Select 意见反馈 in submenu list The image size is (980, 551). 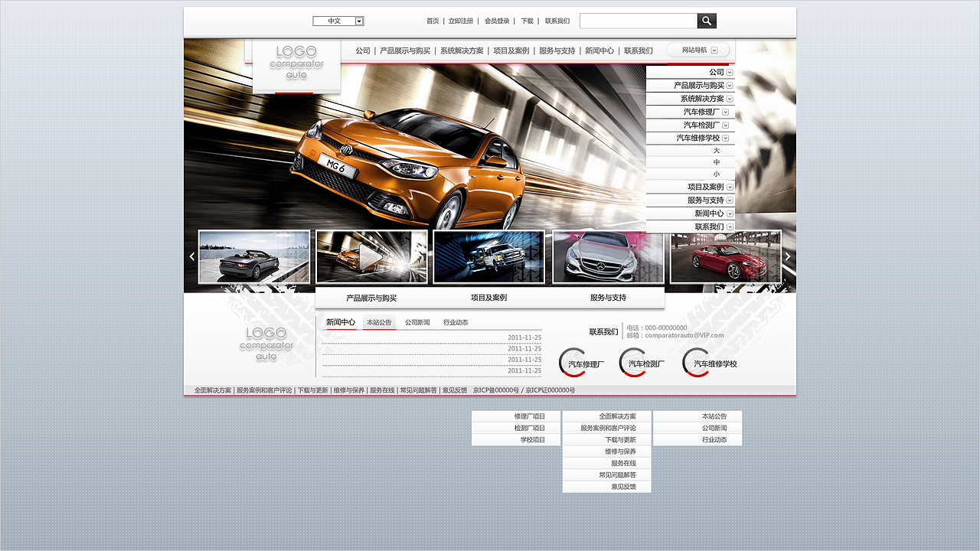pyautogui.click(x=607, y=487)
